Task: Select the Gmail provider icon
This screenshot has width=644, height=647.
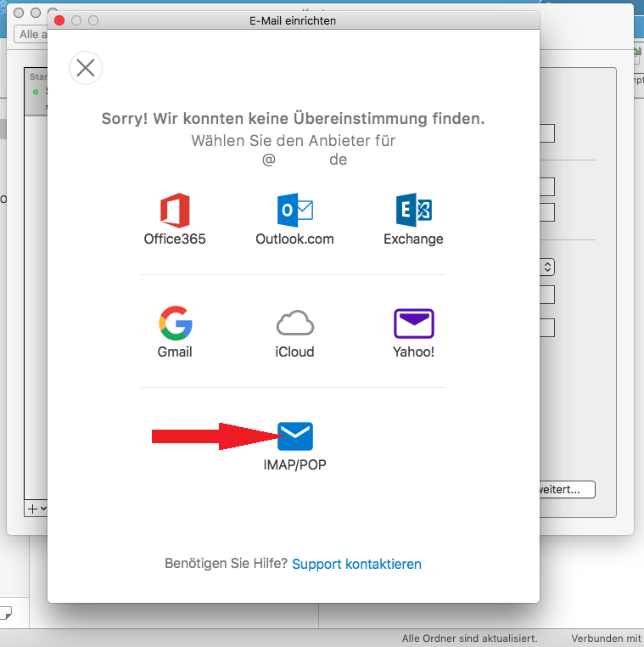Action: (x=175, y=323)
